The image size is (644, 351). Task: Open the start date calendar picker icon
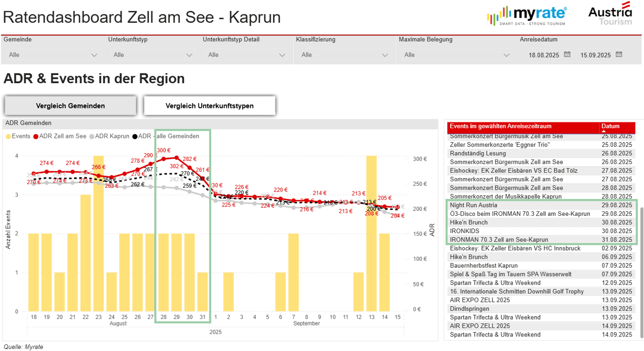click(567, 54)
